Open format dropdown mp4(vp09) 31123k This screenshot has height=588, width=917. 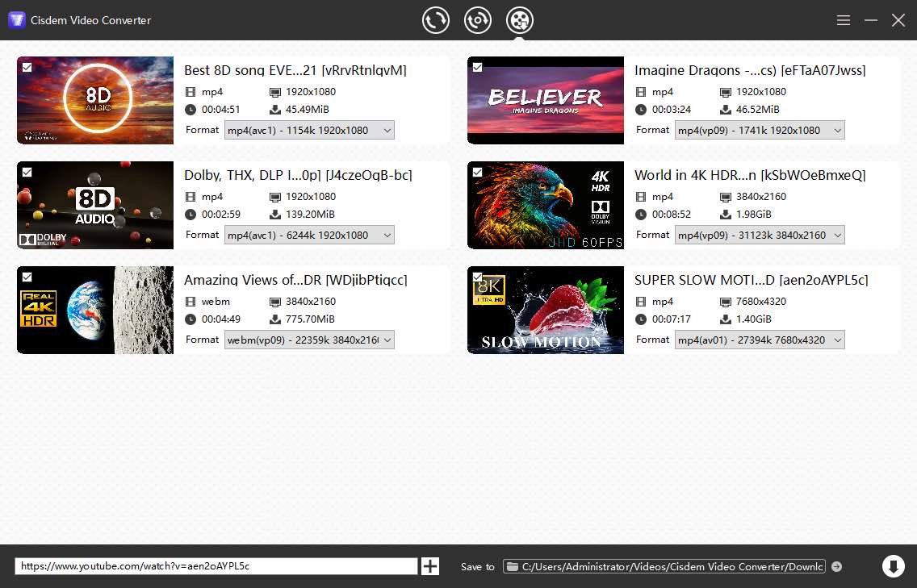(x=760, y=235)
